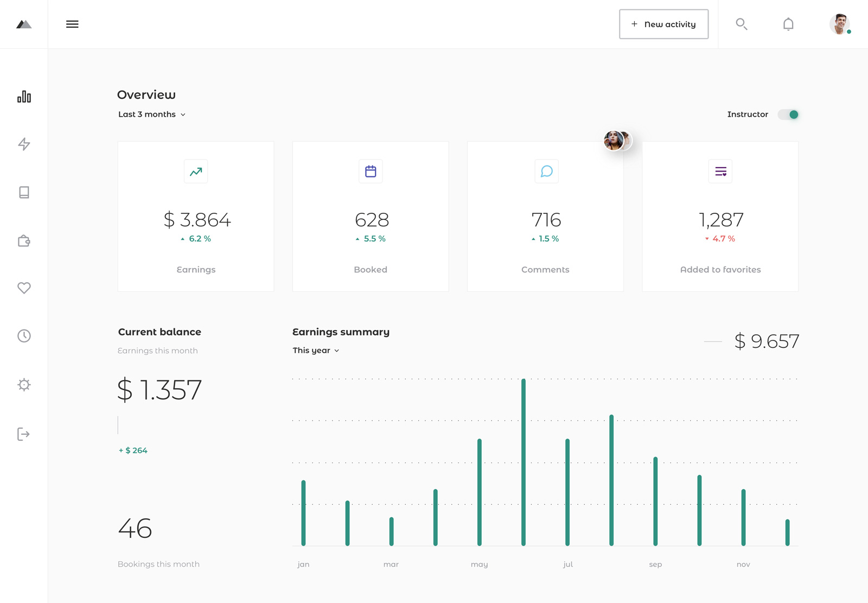
Task: Click the clock history icon in sidebar
Action: coord(24,337)
